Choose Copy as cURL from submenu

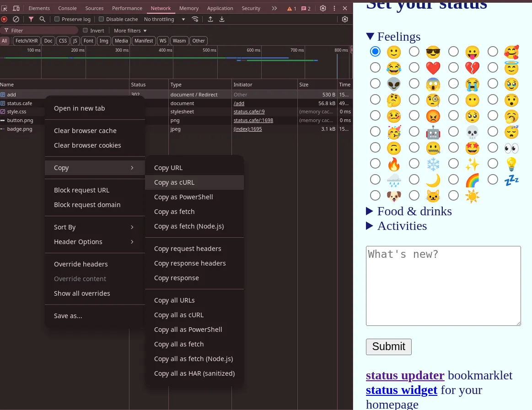click(174, 182)
